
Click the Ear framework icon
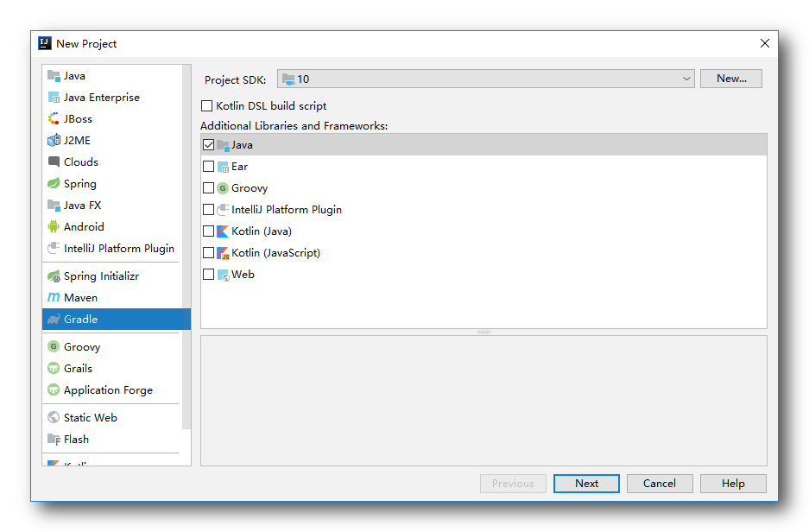(x=223, y=167)
